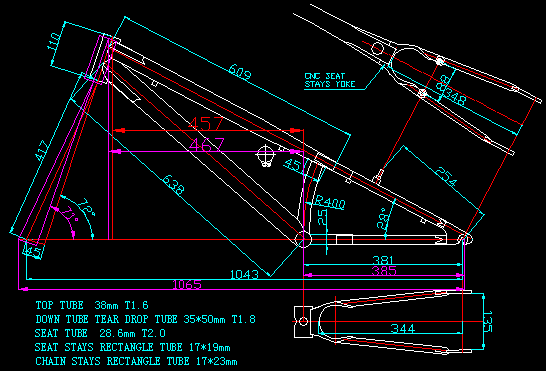The width and height of the screenshot is (546, 371).
Task: Click the 381 chainstay dimension
Action: click(383, 260)
